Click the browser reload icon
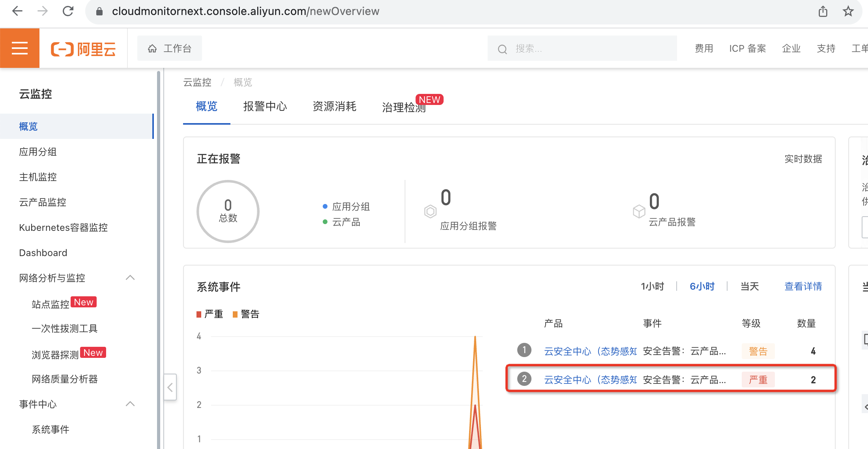The width and height of the screenshot is (868, 449). click(x=68, y=11)
